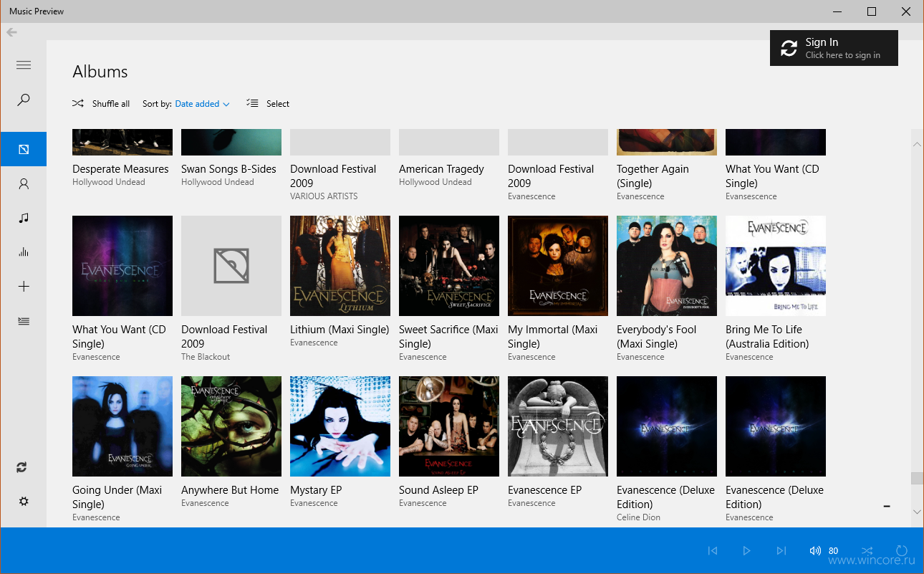Toggle repeat in the playback bar

click(x=902, y=550)
